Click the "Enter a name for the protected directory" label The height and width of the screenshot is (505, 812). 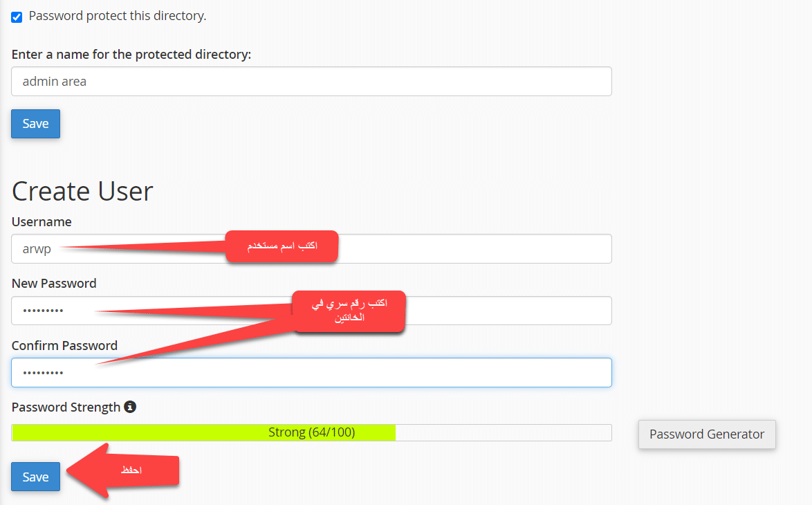click(131, 54)
